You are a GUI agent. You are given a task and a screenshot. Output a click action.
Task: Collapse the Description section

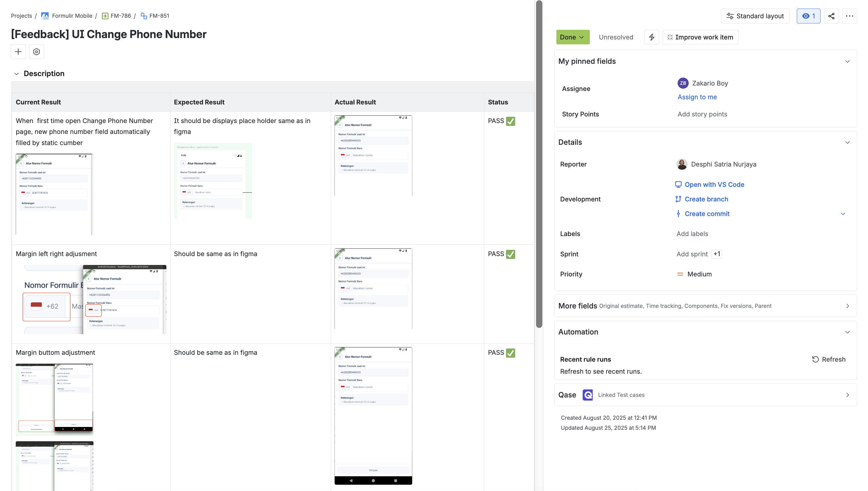(17, 74)
